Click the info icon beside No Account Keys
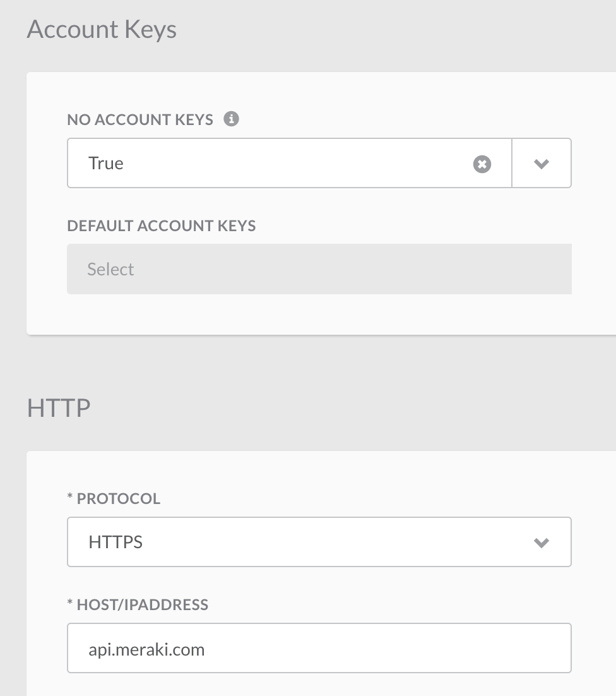This screenshot has height=696, width=616. coord(232,119)
